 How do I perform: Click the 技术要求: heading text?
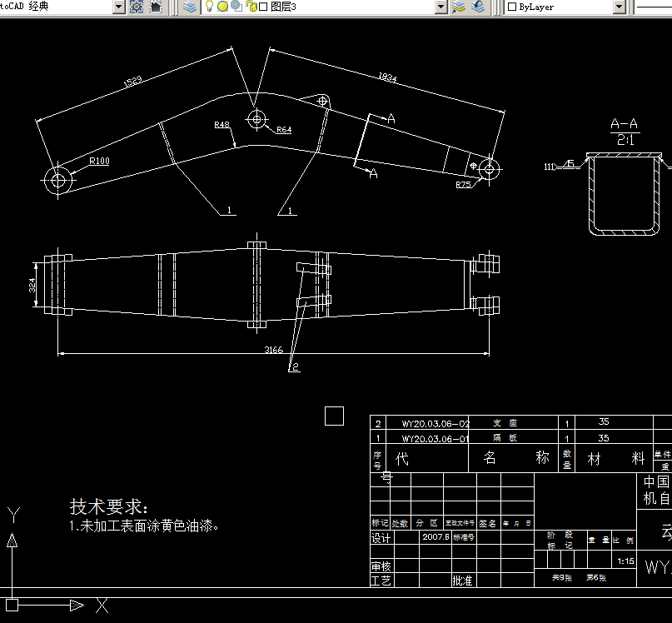tap(109, 506)
